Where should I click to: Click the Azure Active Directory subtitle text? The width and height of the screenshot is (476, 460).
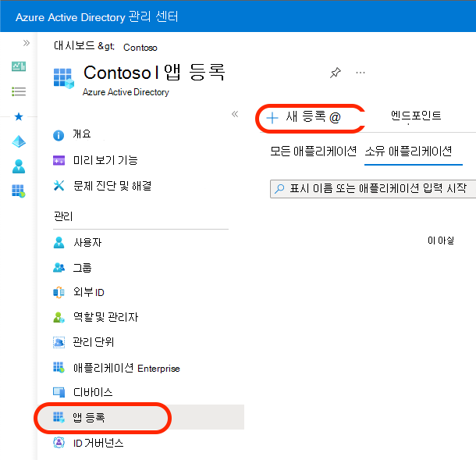126,91
